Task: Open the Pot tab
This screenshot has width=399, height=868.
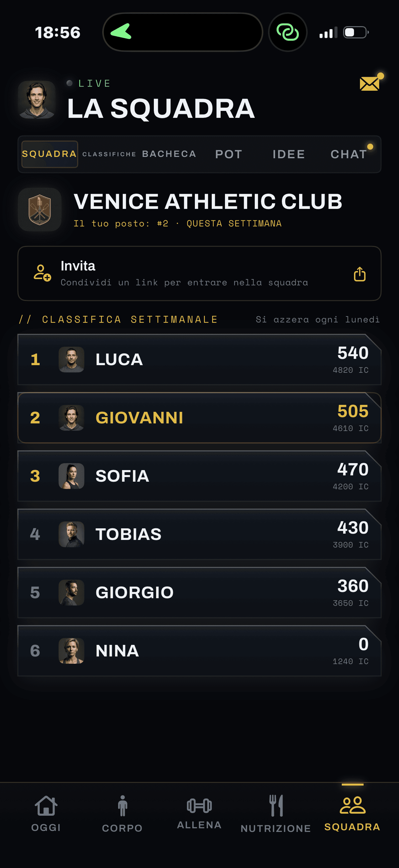Action: point(229,154)
